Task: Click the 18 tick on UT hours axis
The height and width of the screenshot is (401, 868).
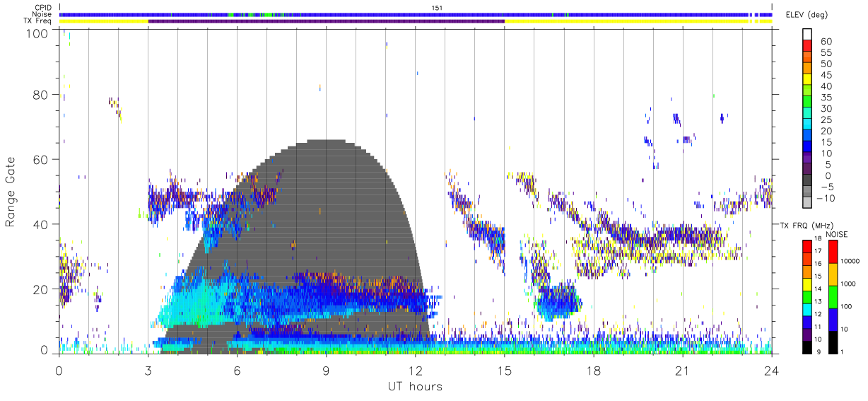Action: pyautogui.click(x=594, y=370)
